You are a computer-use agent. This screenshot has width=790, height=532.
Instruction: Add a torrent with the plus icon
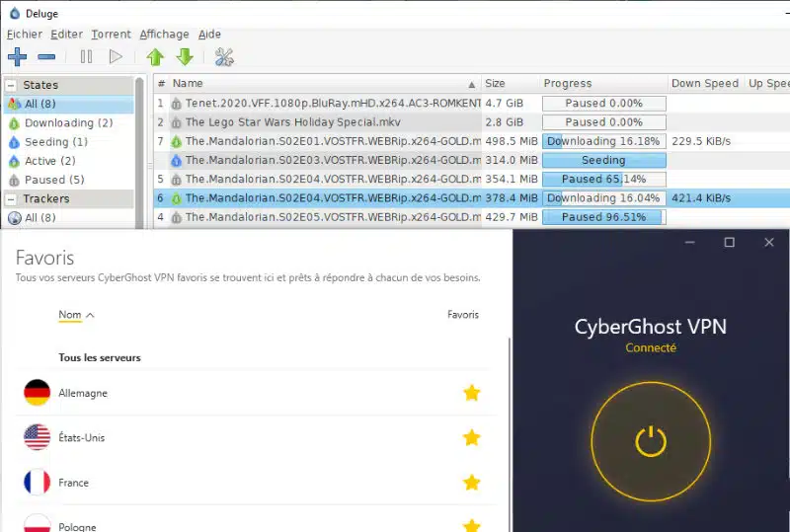click(x=17, y=57)
